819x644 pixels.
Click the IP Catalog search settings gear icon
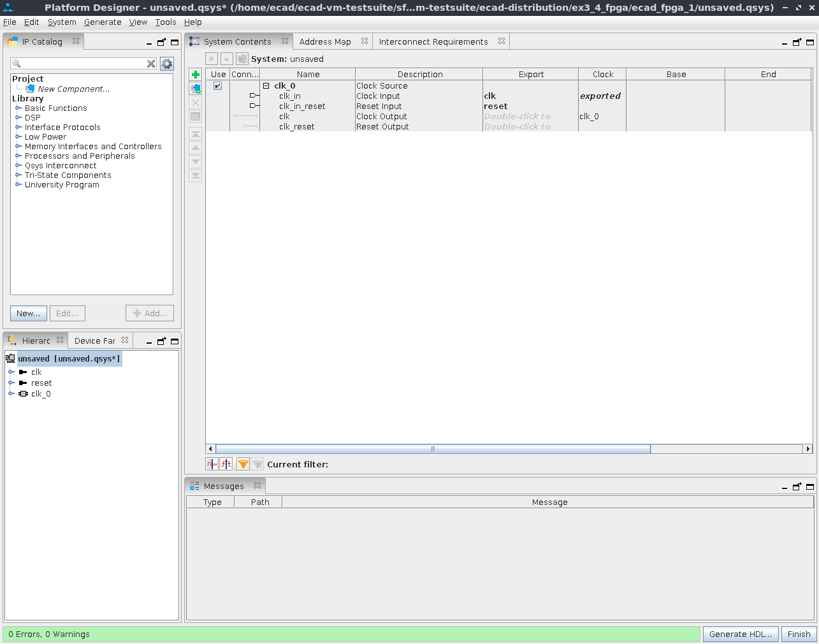pyautogui.click(x=167, y=64)
